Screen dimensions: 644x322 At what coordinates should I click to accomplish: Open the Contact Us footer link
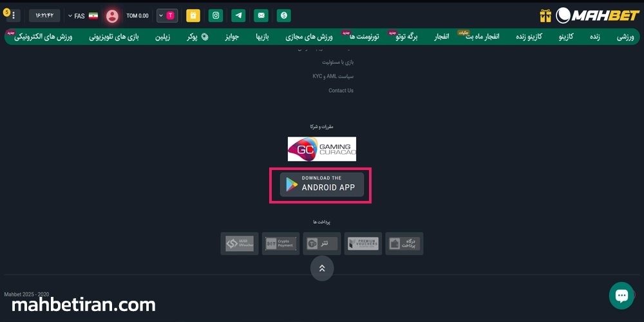pos(341,91)
